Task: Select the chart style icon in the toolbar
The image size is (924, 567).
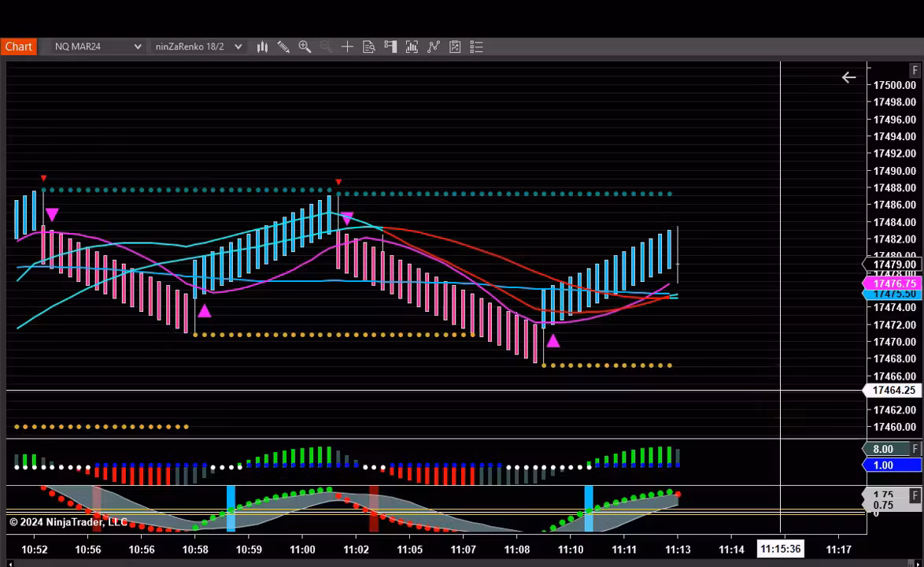Action: 262,46
